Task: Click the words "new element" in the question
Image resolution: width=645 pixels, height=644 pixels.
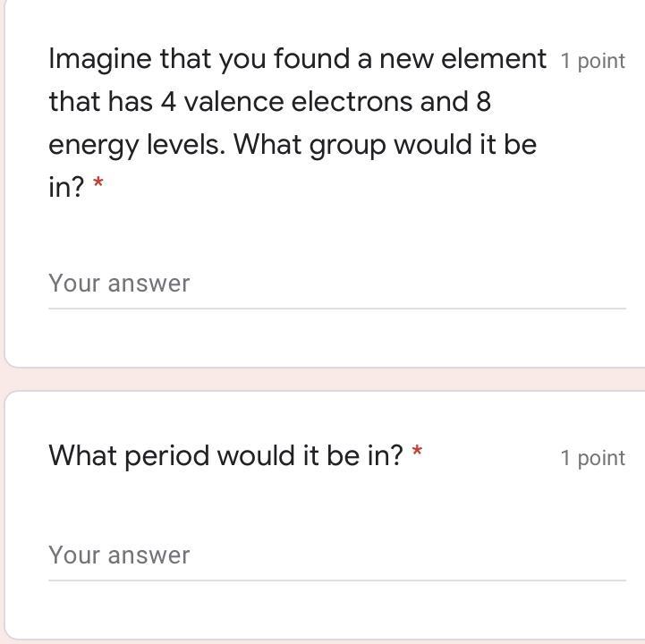Action: click(463, 59)
